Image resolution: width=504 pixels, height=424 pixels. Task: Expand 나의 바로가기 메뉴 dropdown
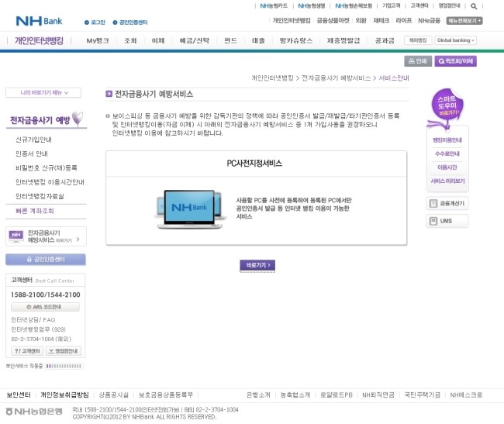point(43,92)
